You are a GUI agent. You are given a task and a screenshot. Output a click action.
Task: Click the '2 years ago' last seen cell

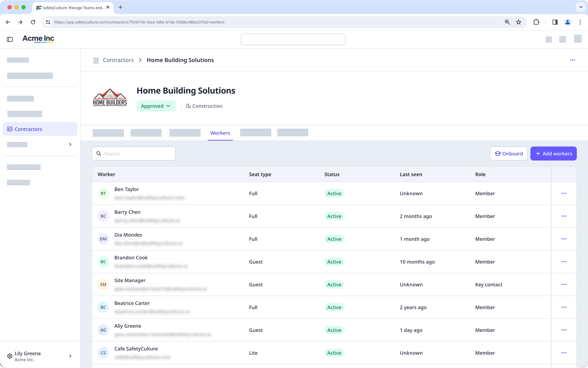pos(413,307)
